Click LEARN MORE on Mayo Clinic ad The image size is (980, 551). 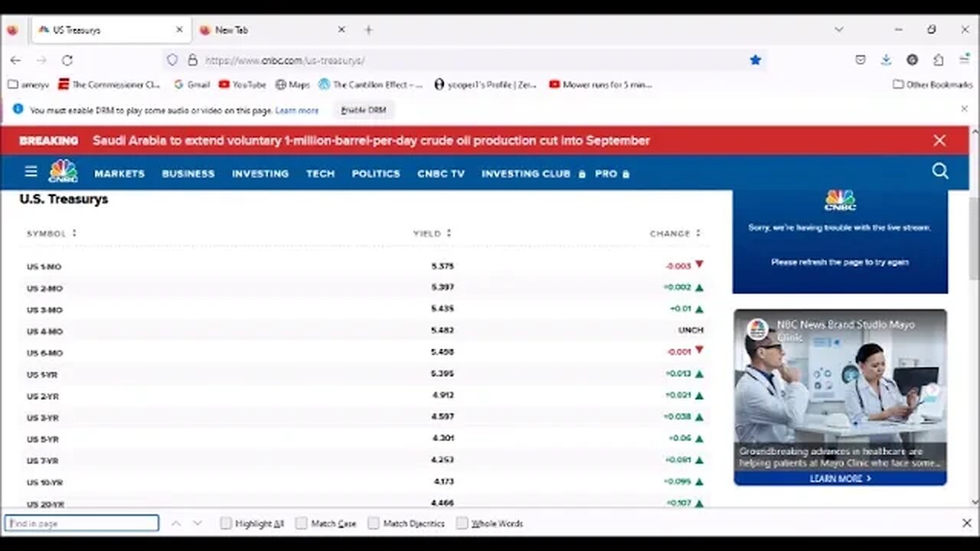coord(840,478)
